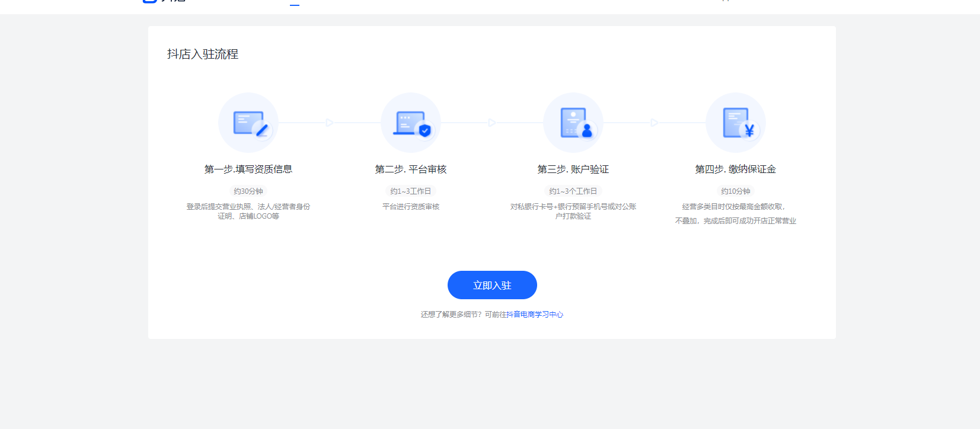
Task: Click the 约1~3个工作日 duration tag
Action: pyautogui.click(x=573, y=191)
